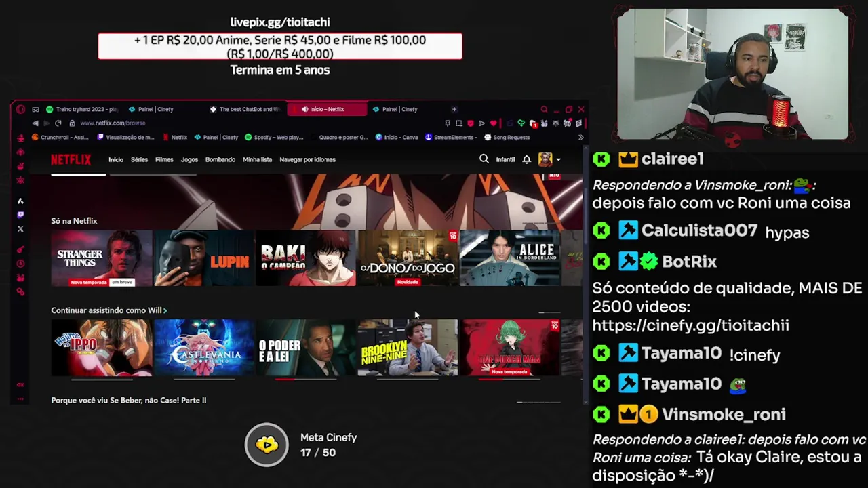868x488 pixels.
Task: Open Visualização de m... Twitch bookmark
Action: click(126, 137)
